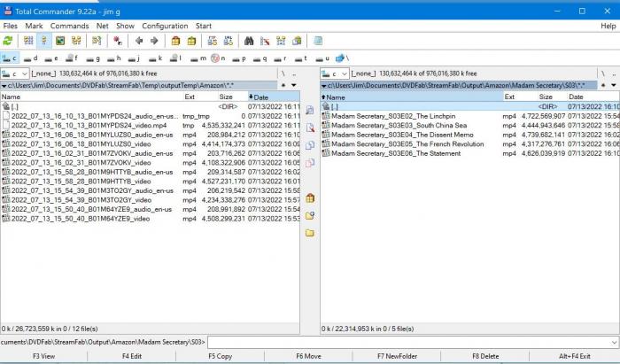This screenshot has width=620, height=364.
Task: Toggle the highlighted Full details view button
Action: tap(45, 41)
